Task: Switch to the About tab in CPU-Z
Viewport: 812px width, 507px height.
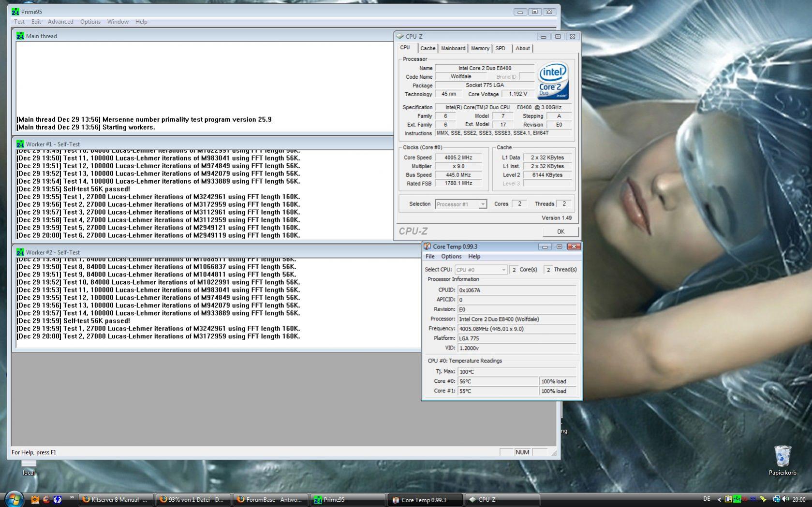Action: click(522, 48)
